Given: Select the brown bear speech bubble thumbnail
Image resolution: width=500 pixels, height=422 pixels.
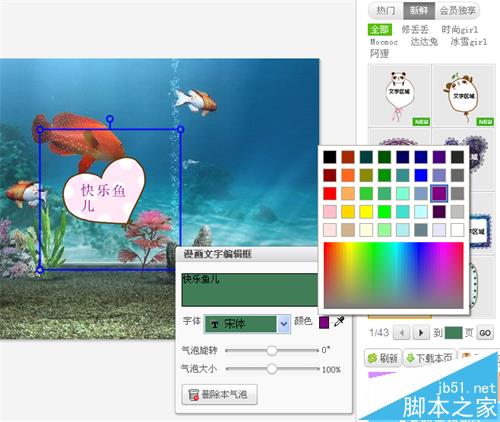Looking at the screenshot, I should (464, 96).
